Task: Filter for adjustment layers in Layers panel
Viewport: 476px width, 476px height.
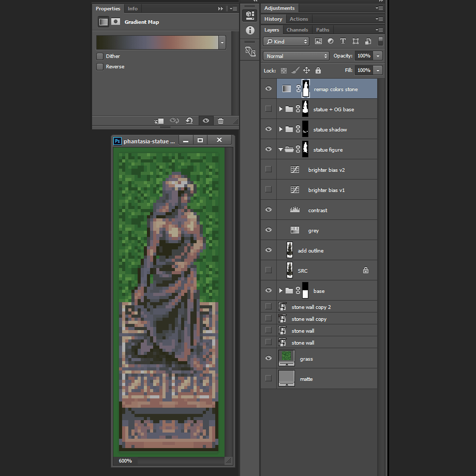Action: point(330,41)
